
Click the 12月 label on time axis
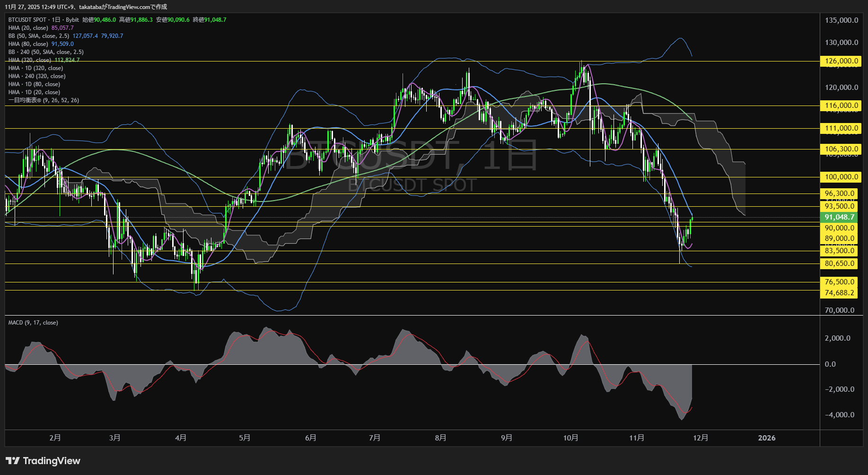[701, 438]
